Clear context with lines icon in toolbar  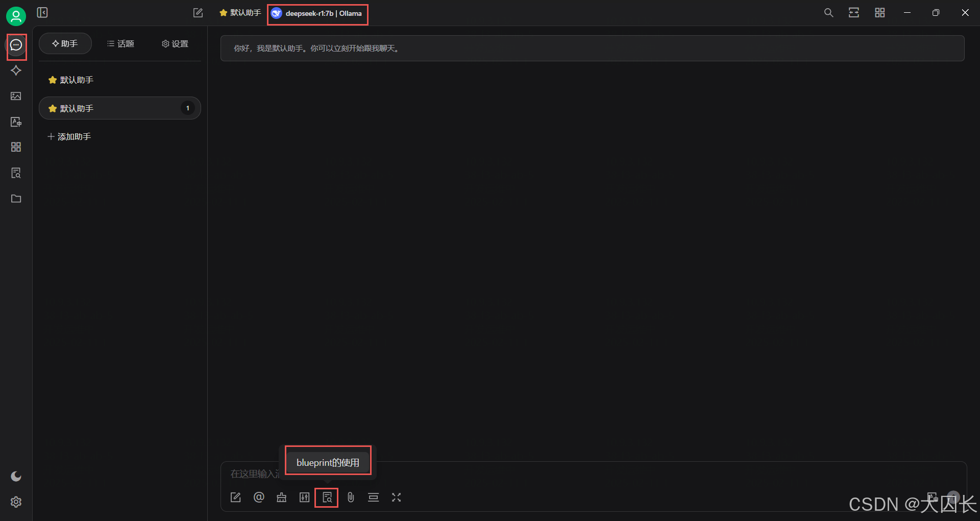(374, 498)
